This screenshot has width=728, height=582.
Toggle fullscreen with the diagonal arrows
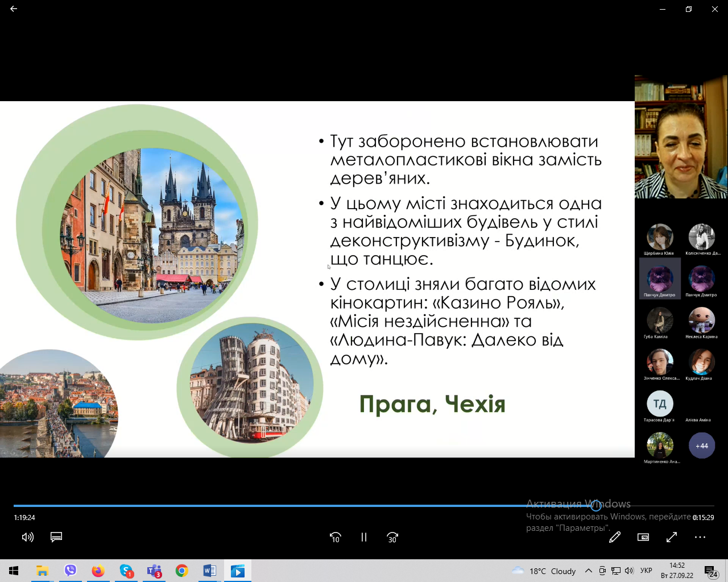(672, 537)
